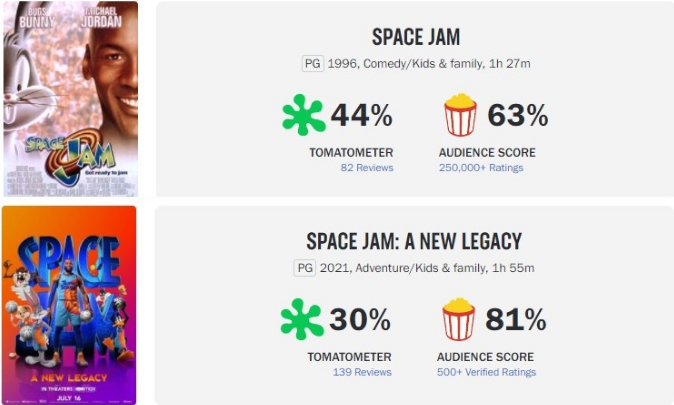Select the Space Jam 1996 poster thumbnail
This screenshot has width=674, height=405.
pyautogui.click(x=70, y=99)
